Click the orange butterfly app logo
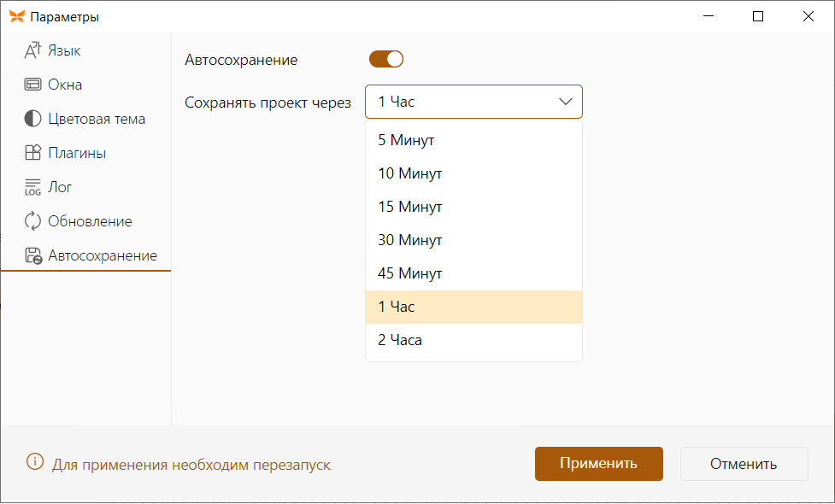This screenshot has height=504, width=835. click(17, 16)
